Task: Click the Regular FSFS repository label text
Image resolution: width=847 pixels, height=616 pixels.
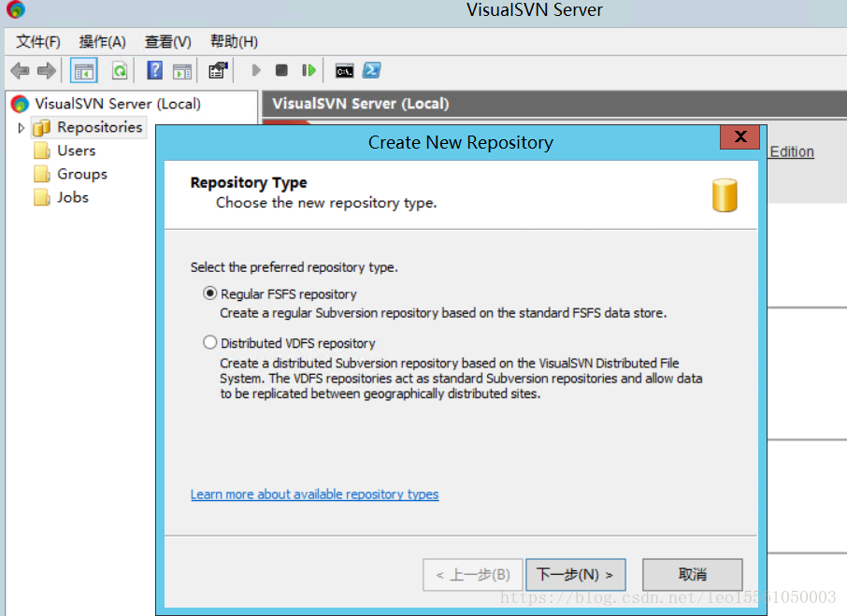Action: tap(289, 294)
